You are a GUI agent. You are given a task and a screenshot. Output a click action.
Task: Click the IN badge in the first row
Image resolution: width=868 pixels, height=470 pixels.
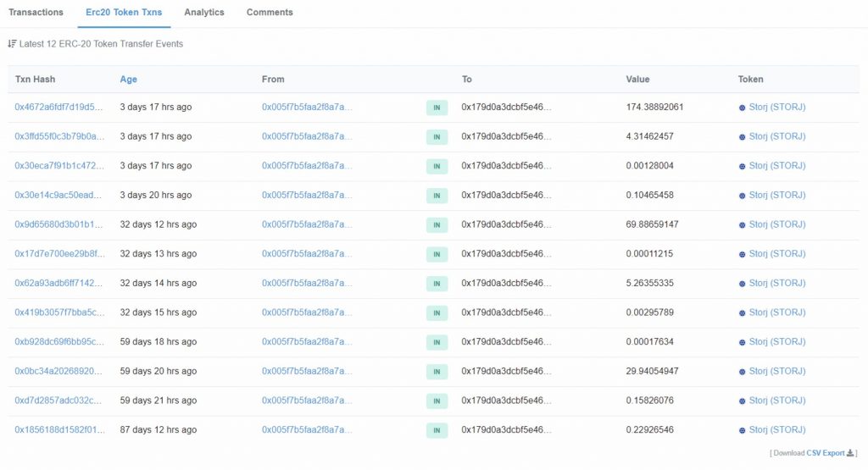click(x=437, y=108)
